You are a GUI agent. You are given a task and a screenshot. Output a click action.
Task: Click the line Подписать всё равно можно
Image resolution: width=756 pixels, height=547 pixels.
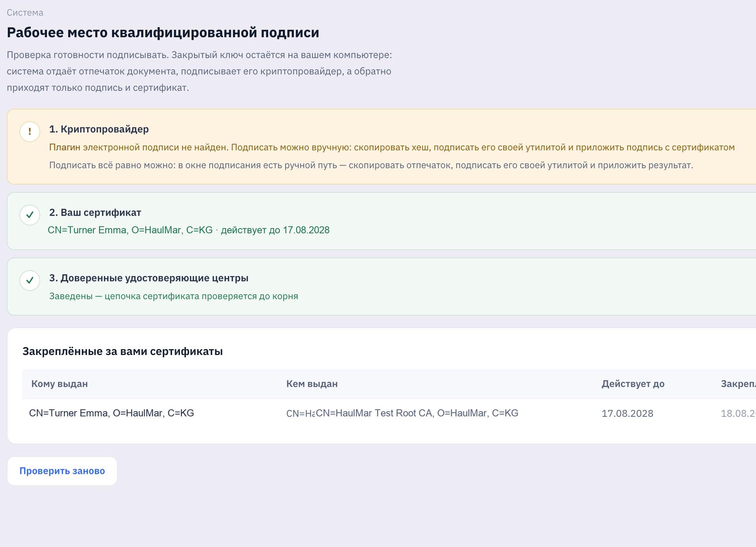coord(371,165)
